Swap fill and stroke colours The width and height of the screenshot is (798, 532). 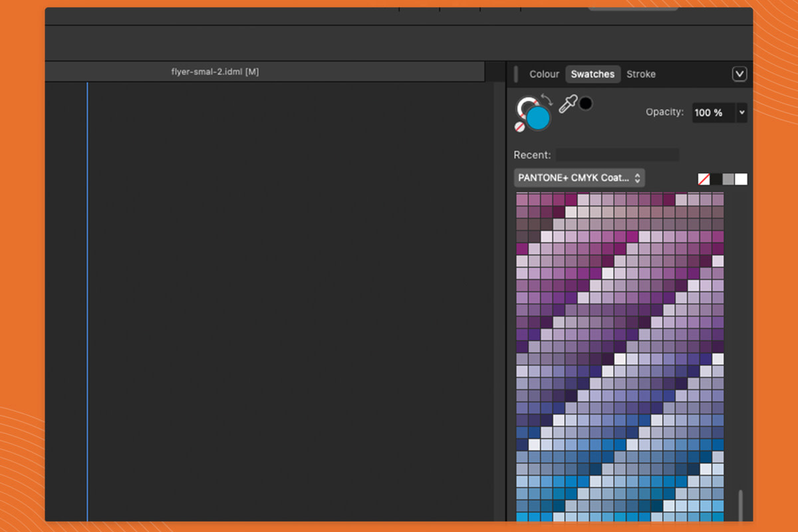point(546,100)
